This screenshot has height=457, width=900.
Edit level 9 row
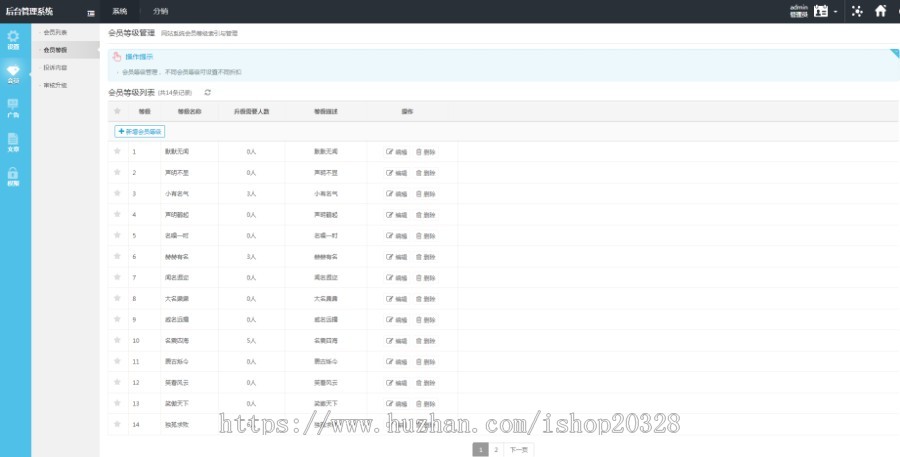pyautogui.click(x=397, y=320)
